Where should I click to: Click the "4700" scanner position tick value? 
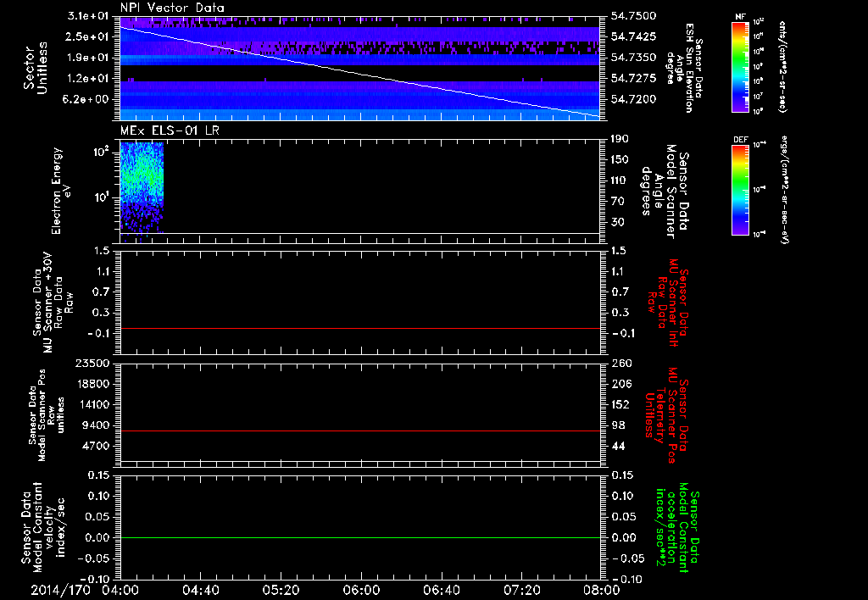pyautogui.click(x=96, y=446)
